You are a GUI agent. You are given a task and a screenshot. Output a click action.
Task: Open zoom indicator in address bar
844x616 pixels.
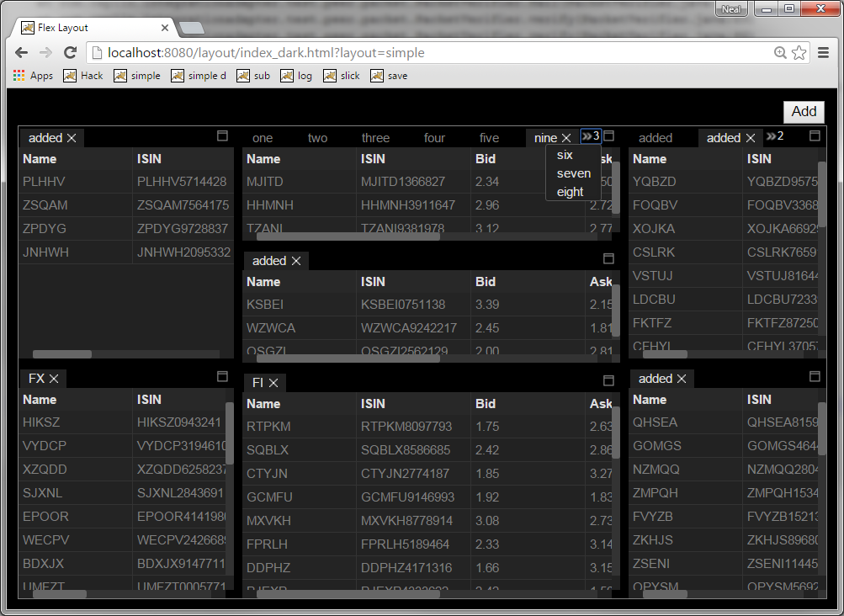click(780, 53)
